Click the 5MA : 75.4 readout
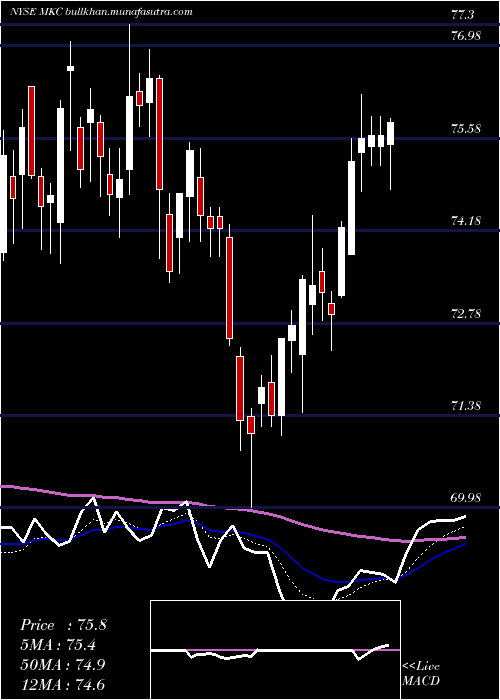The height and width of the screenshot is (700, 500). (58, 645)
